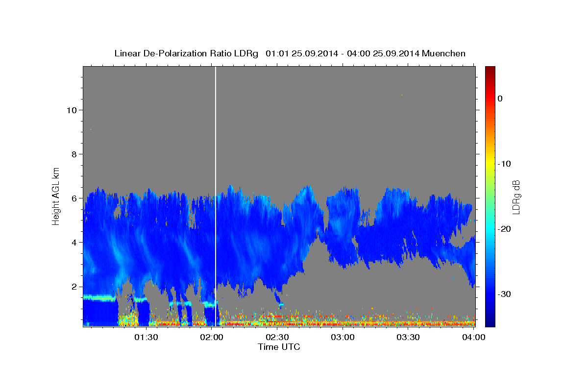Image resolution: width=588 pixels, height=392 pixels.
Task: Click the 'Time UTC' axis title
Action: 279,347
